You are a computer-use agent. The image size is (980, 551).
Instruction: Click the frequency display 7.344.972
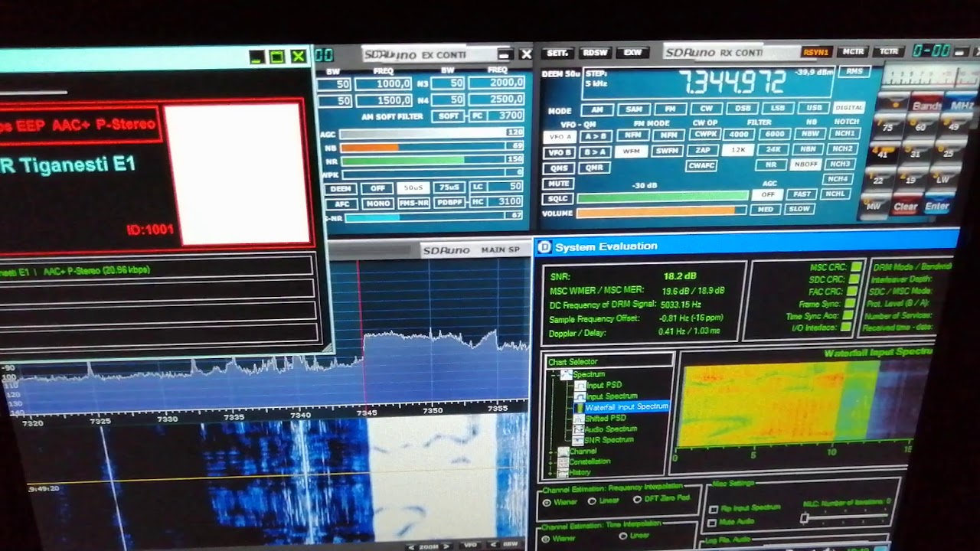click(x=733, y=81)
